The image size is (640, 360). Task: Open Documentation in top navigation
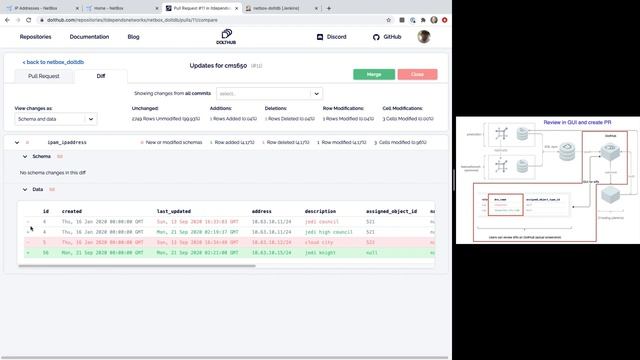click(x=89, y=37)
